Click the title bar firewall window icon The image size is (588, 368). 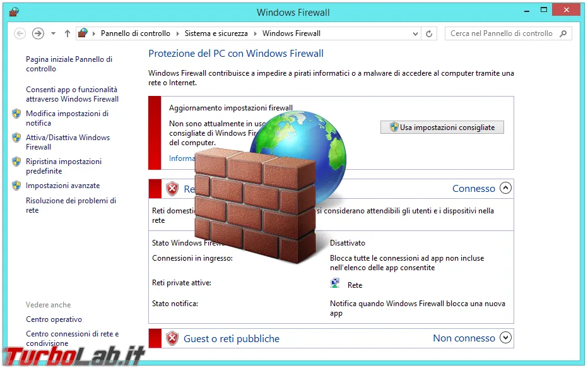(x=14, y=11)
